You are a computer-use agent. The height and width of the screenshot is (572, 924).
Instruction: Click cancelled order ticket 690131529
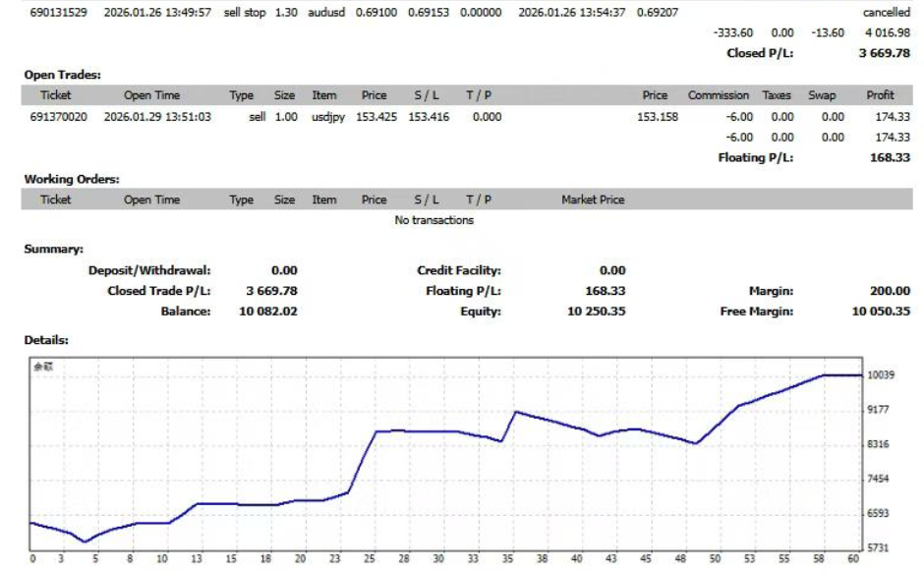tap(58, 13)
